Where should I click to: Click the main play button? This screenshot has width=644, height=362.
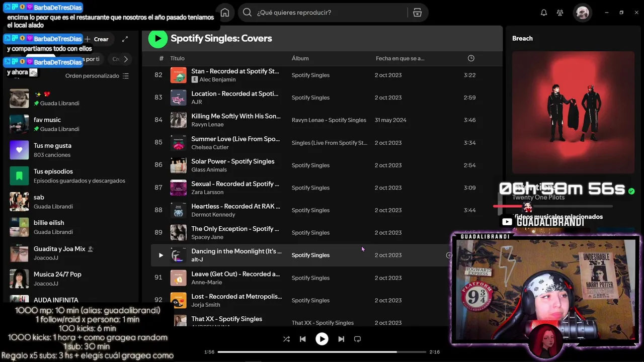point(322,339)
